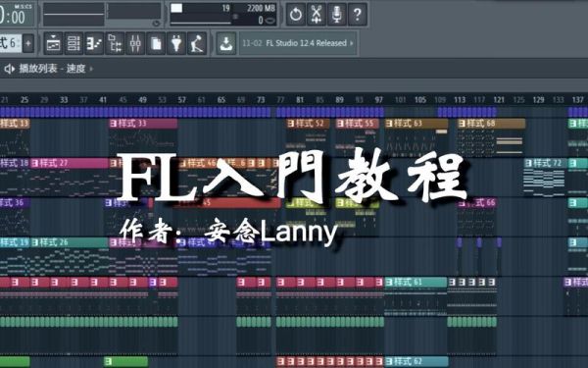Image resolution: width=588 pixels, height=368 pixels.
Task: Open the mixer via the faders icon
Action: coord(135,43)
